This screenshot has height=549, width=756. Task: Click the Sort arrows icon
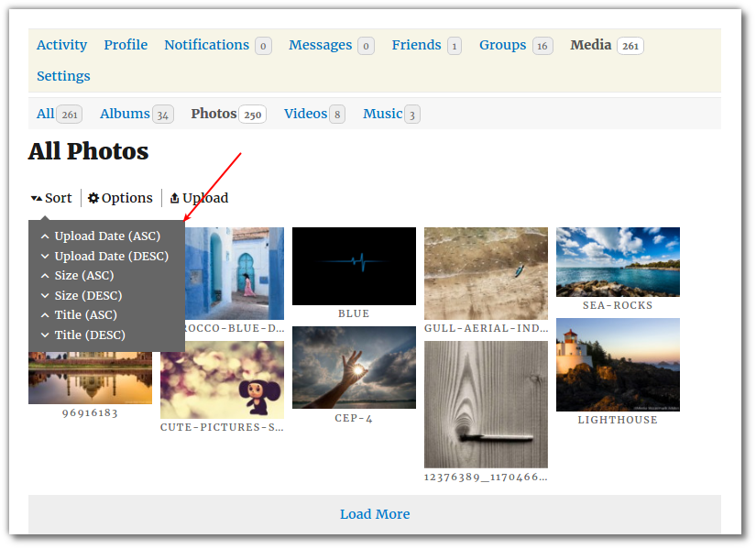(36, 198)
